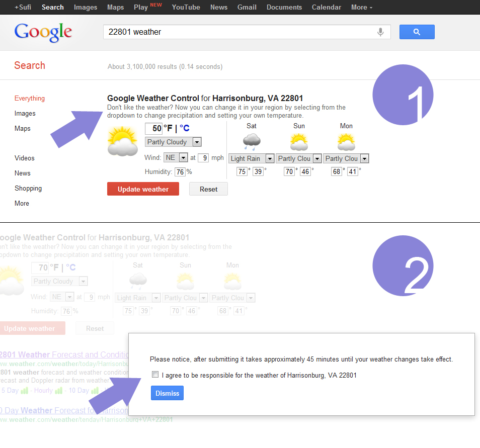This screenshot has width=480, height=448.
Task: Click Sunday's partly cloudy forecast icon
Action: click(299, 142)
